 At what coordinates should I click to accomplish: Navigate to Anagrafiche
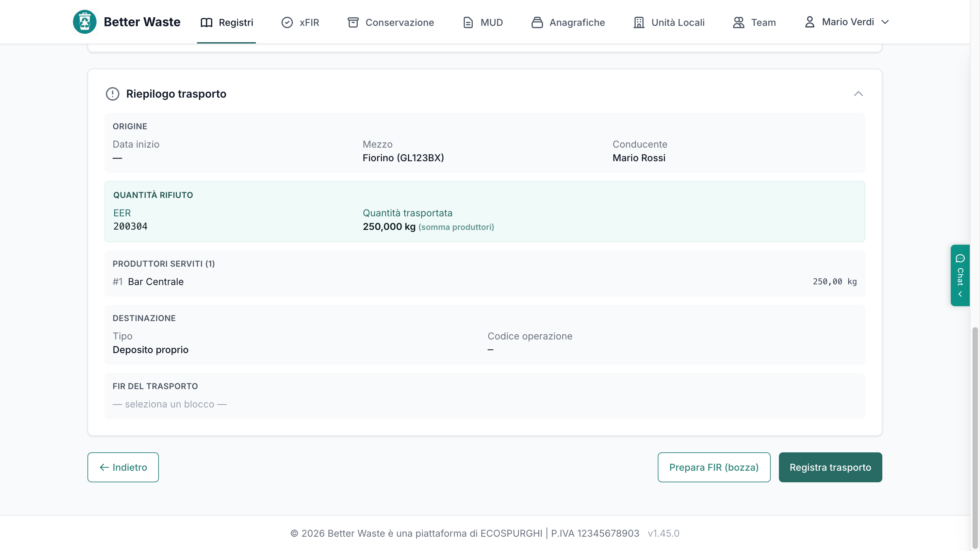coord(568,22)
